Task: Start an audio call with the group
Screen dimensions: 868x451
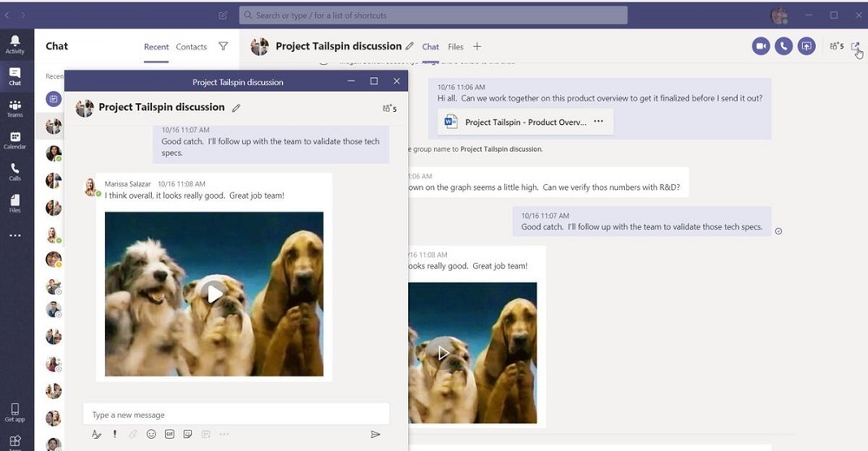Action: tap(784, 46)
